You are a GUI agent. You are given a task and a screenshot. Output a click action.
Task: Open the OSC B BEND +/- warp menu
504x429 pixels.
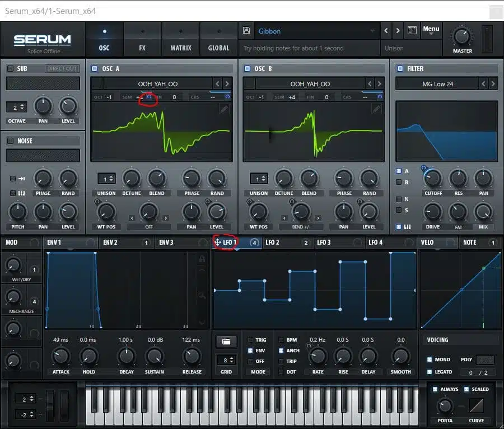[301, 227]
